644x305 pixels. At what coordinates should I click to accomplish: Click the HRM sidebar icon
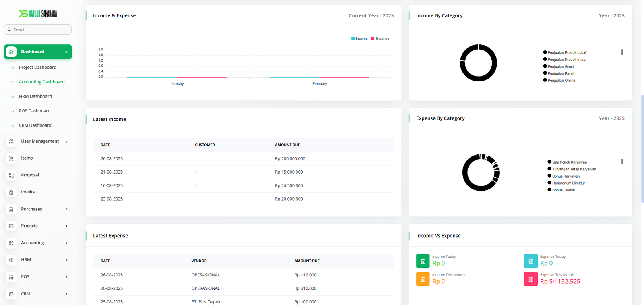[11, 260]
